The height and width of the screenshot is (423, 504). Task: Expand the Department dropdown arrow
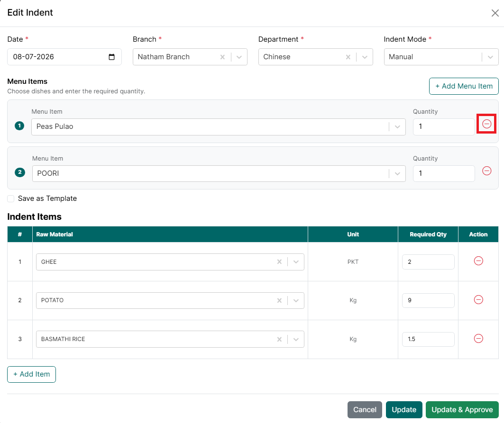[x=365, y=57]
